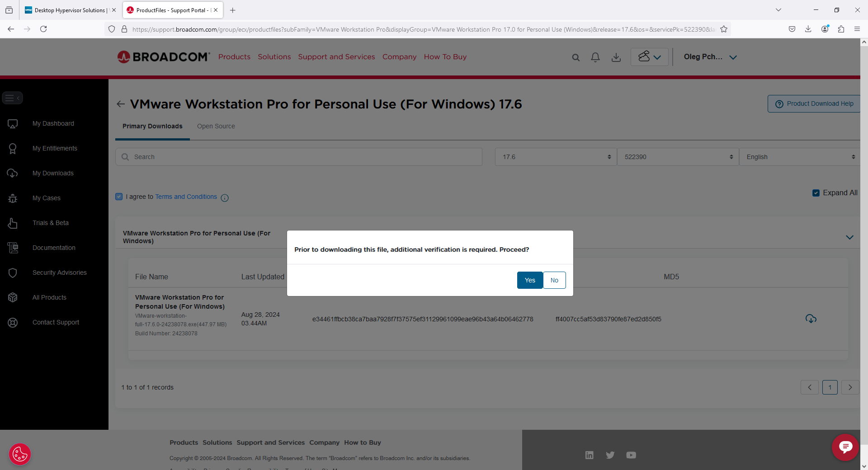Click the info icon next to Terms and Conditions
868x470 pixels.
tap(225, 198)
